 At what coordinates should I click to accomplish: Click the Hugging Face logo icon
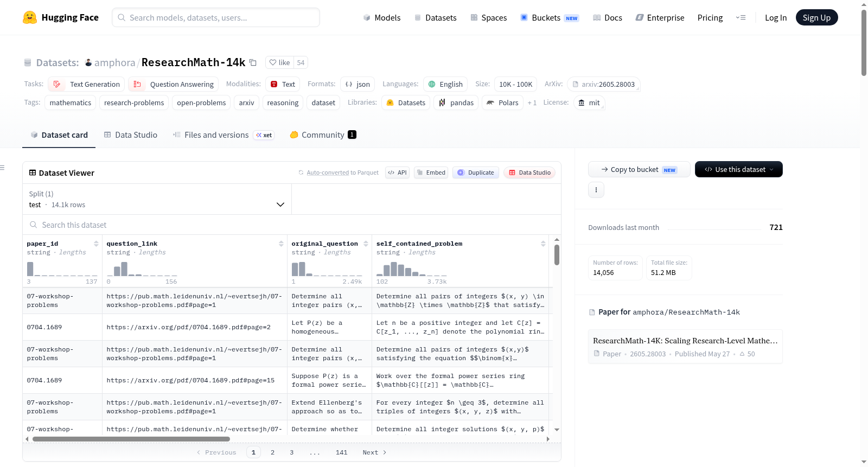click(30, 17)
